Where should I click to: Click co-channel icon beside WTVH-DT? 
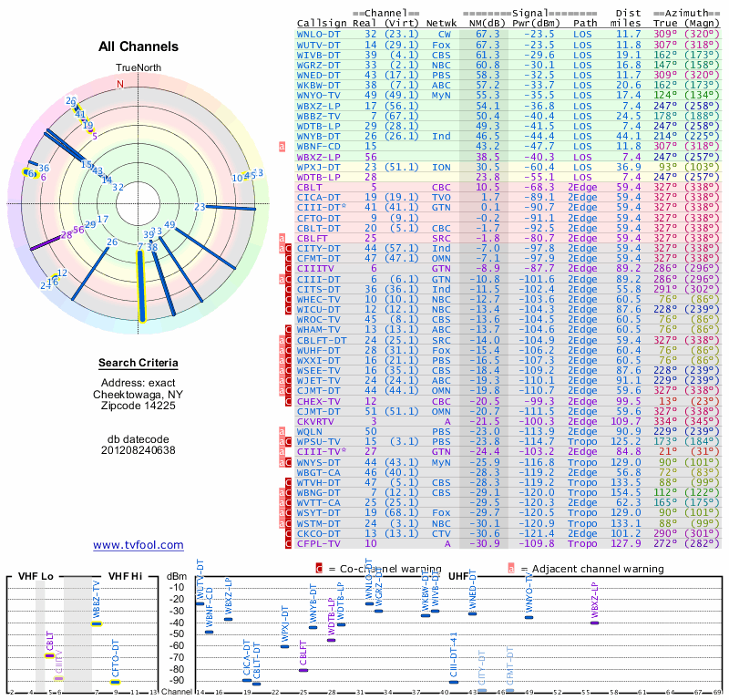click(288, 483)
